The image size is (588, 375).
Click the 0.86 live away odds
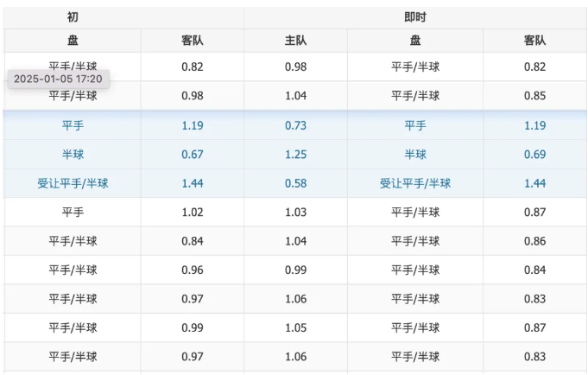point(535,241)
